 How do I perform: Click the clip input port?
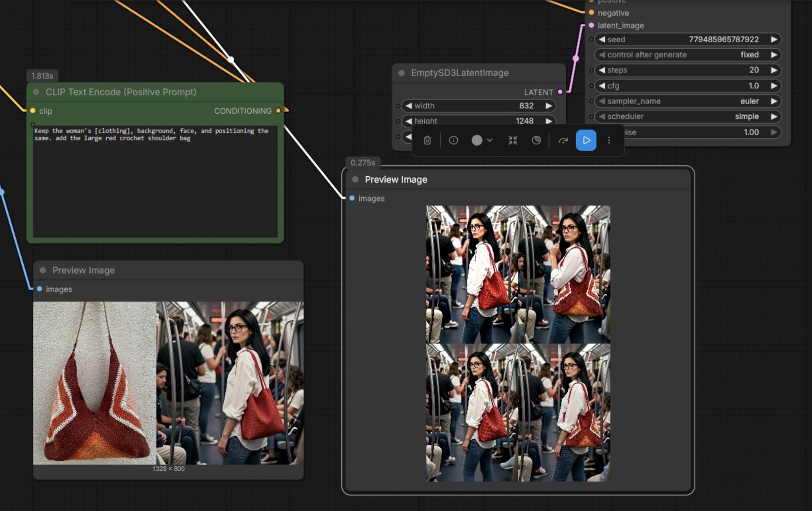coord(33,111)
